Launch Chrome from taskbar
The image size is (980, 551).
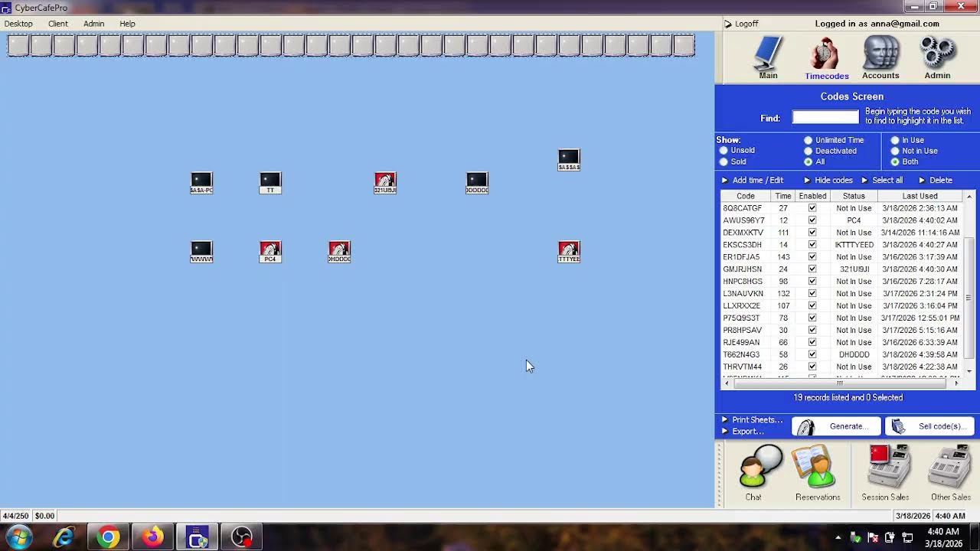point(108,537)
